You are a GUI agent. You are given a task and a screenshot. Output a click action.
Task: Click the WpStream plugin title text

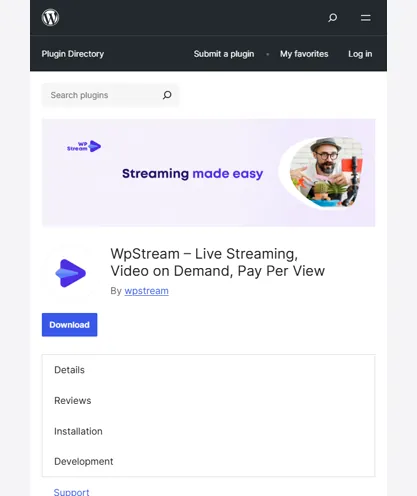pyautogui.click(x=217, y=262)
